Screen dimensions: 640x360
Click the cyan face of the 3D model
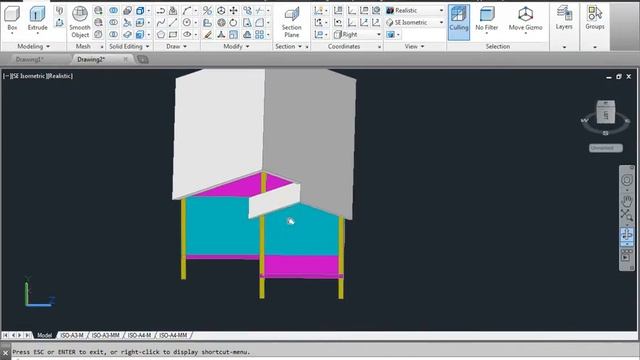pos(222,227)
